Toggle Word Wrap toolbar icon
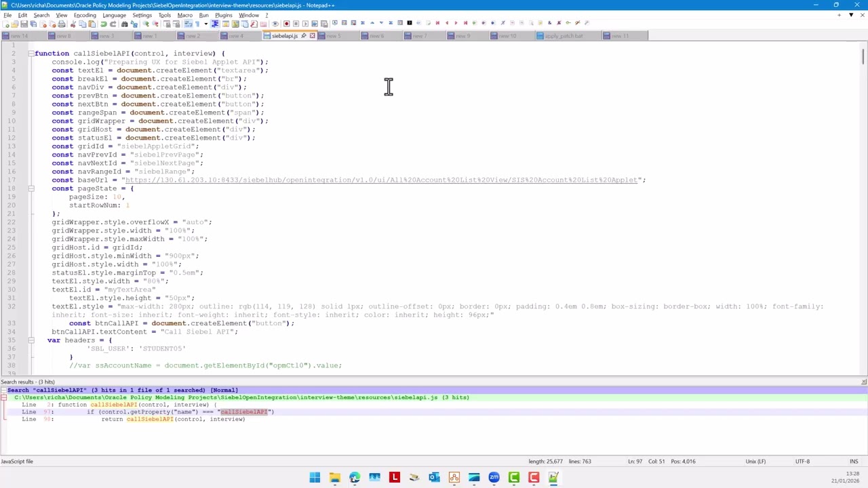This screenshot has height=488, width=868. tap(188, 23)
